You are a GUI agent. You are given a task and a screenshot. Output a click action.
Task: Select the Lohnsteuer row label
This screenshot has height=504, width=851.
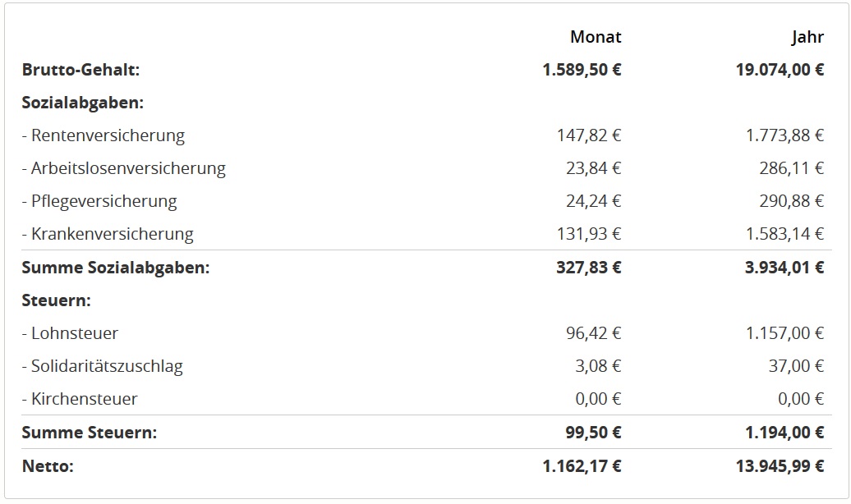click(70, 333)
